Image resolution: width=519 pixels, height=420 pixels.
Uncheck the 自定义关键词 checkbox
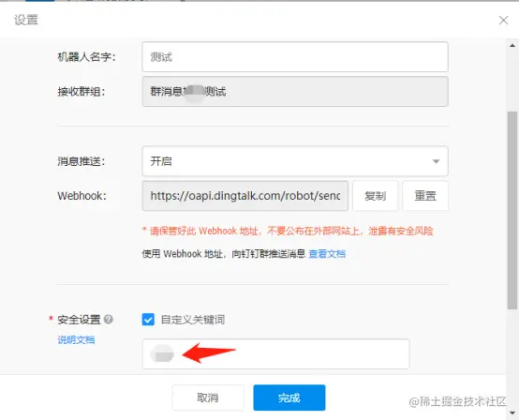(x=148, y=320)
